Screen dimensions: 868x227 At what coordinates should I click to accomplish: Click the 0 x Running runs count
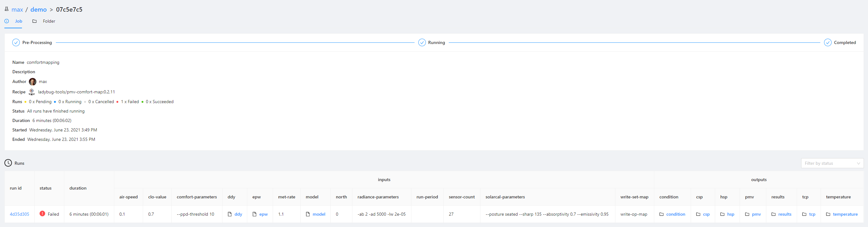click(70, 102)
